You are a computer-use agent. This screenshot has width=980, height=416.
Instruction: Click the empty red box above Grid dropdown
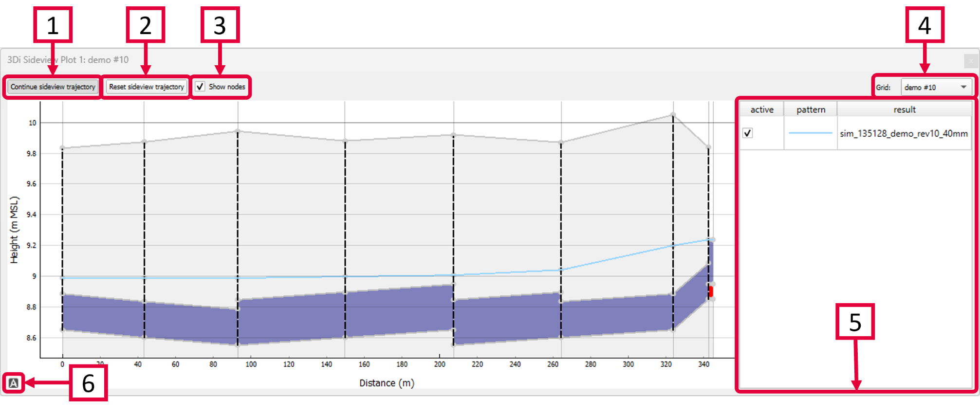click(x=925, y=25)
